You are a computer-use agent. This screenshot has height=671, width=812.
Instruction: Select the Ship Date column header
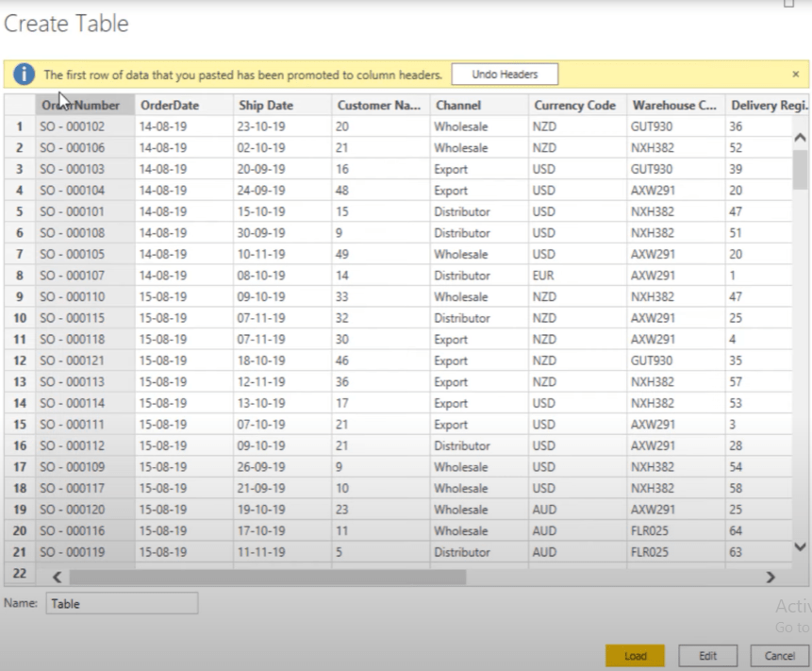pos(282,105)
